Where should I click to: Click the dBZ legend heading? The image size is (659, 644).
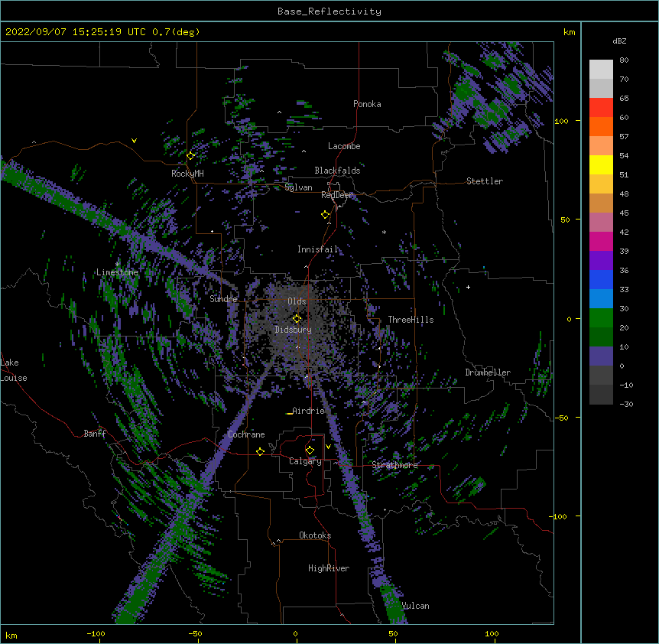[619, 41]
